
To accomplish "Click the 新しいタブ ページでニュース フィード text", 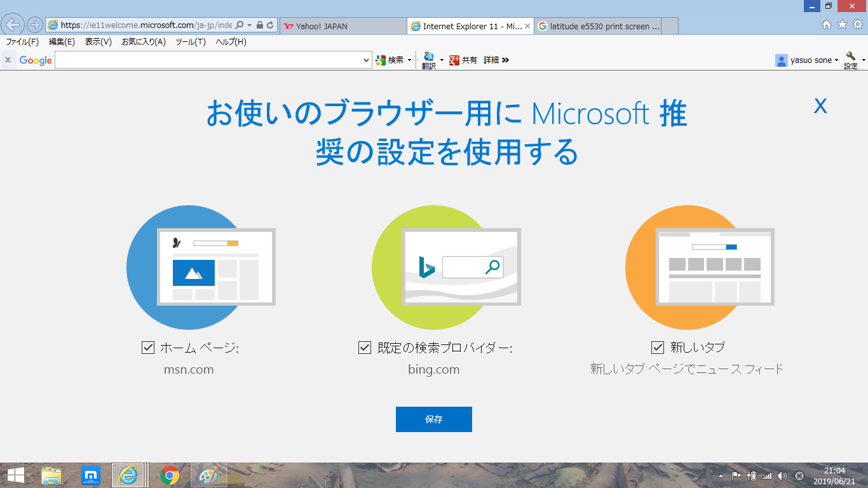I will click(687, 369).
